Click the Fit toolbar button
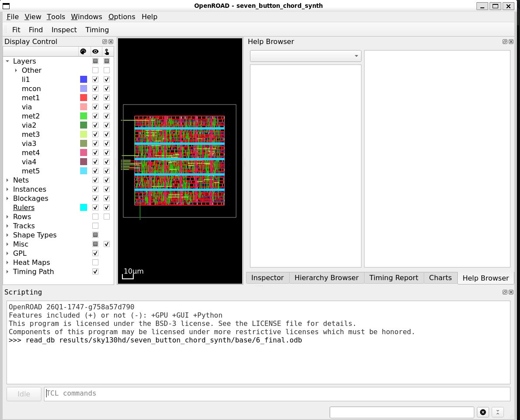 [x=16, y=30]
